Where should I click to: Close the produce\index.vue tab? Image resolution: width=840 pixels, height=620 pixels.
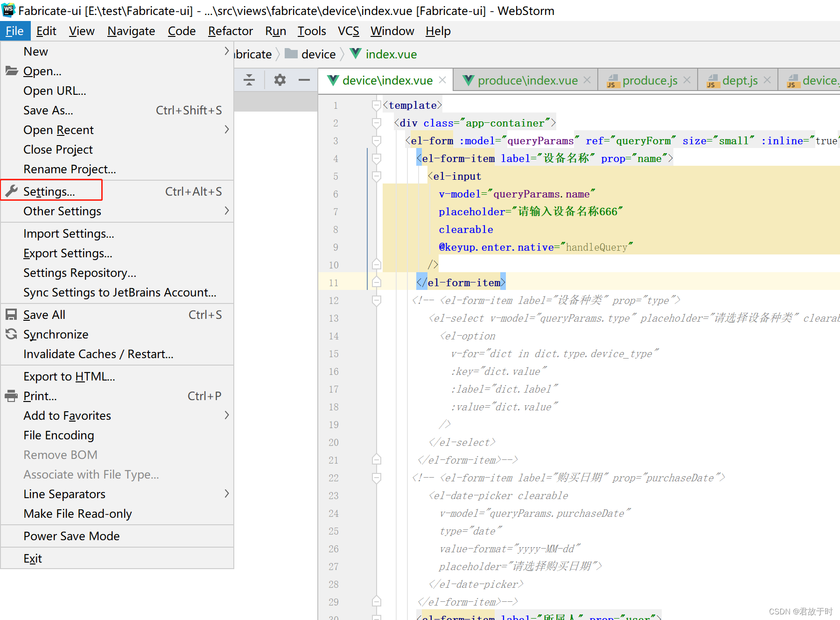tap(587, 80)
